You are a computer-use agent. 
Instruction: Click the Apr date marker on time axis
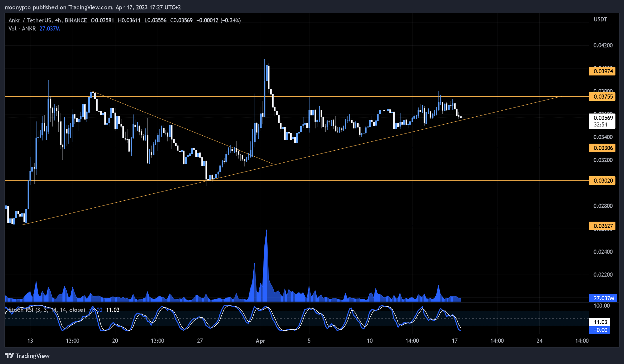[x=260, y=341]
